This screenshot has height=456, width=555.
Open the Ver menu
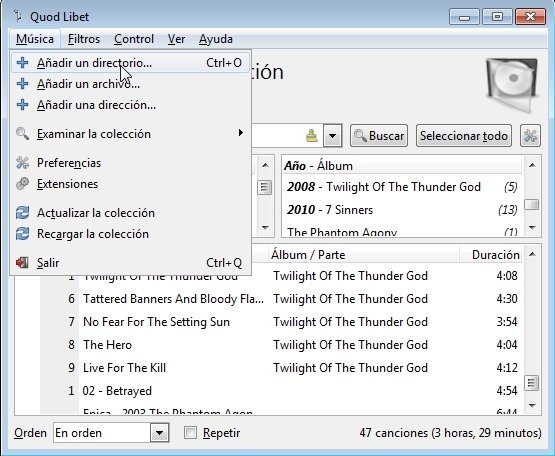point(176,39)
